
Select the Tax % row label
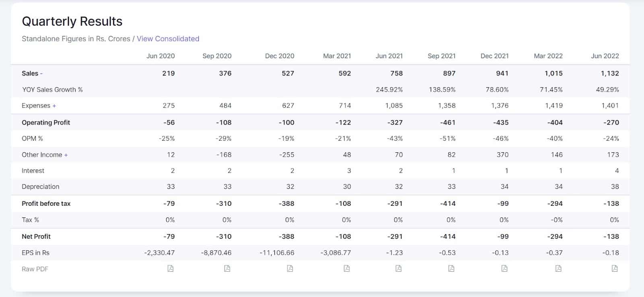click(x=30, y=220)
